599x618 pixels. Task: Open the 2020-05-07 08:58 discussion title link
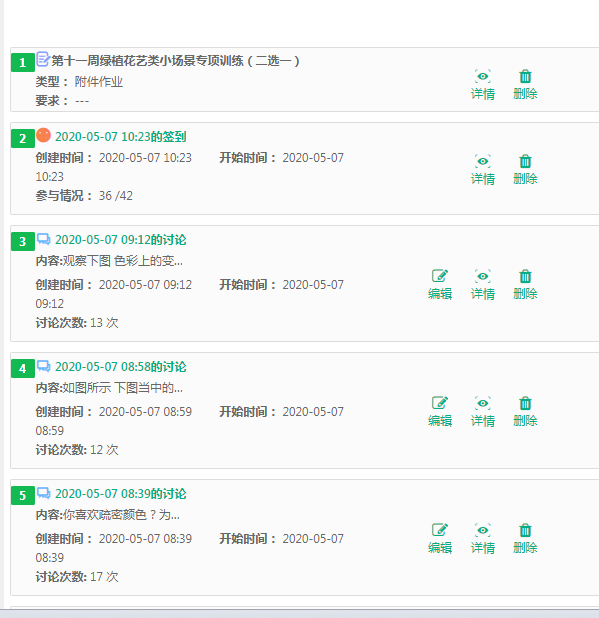(x=121, y=367)
